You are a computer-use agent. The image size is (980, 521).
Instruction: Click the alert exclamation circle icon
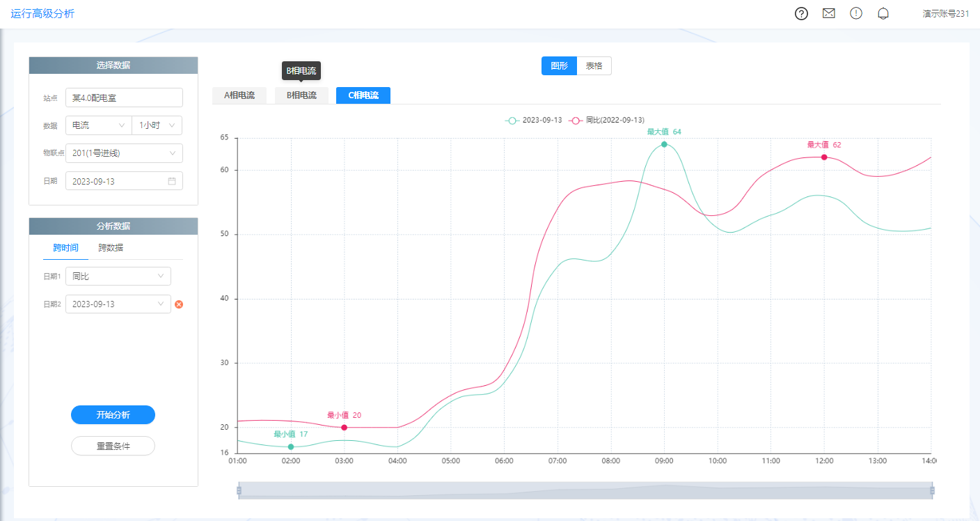click(x=856, y=14)
